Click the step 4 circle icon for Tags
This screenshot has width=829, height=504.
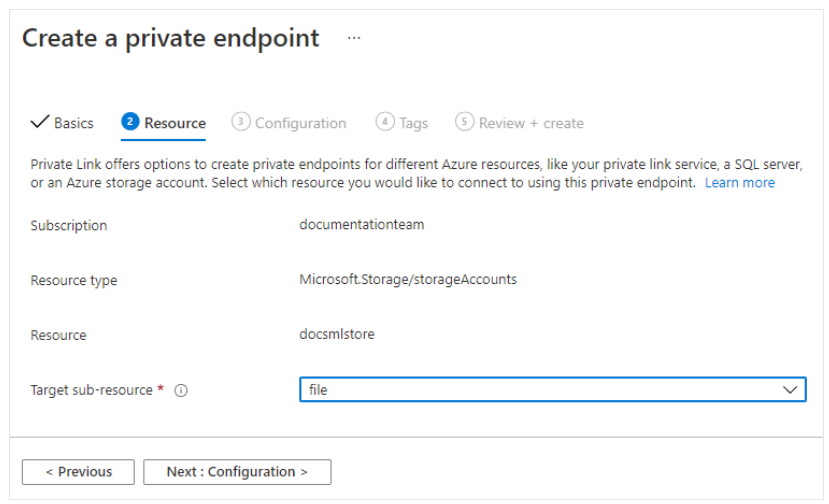tap(385, 122)
